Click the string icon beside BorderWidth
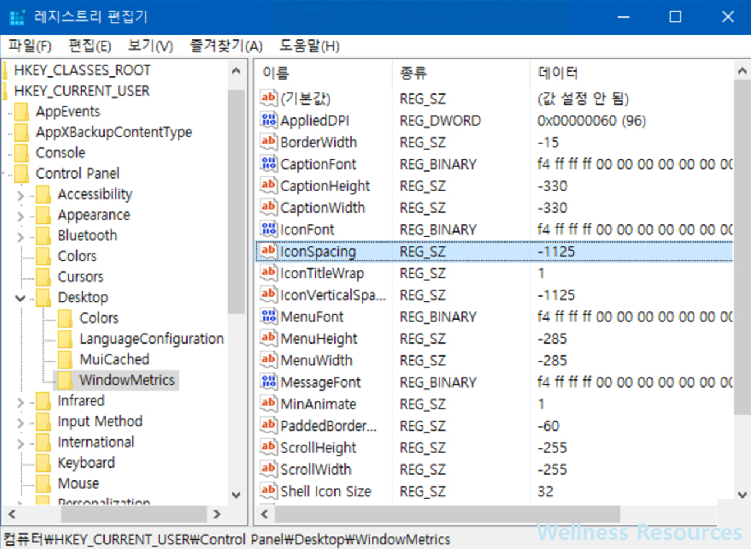The image size is (756, 558). 268,142
